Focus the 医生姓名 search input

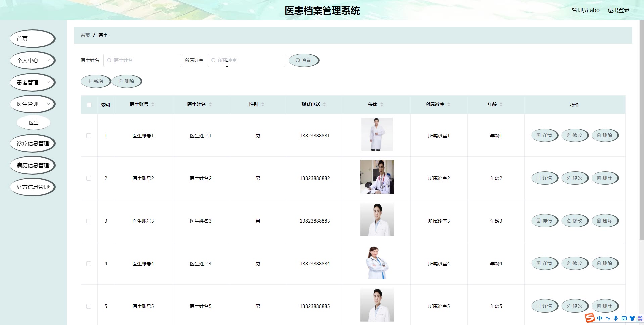142,60
